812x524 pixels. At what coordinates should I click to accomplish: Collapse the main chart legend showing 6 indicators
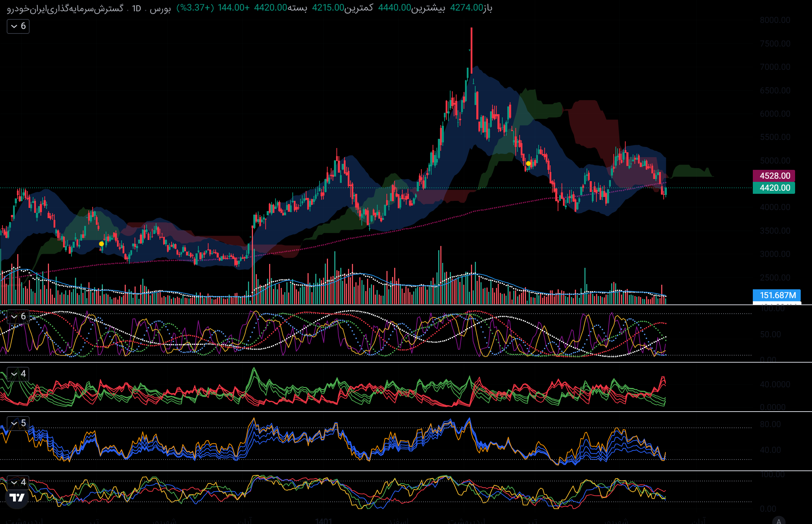[x=18, y=26]
